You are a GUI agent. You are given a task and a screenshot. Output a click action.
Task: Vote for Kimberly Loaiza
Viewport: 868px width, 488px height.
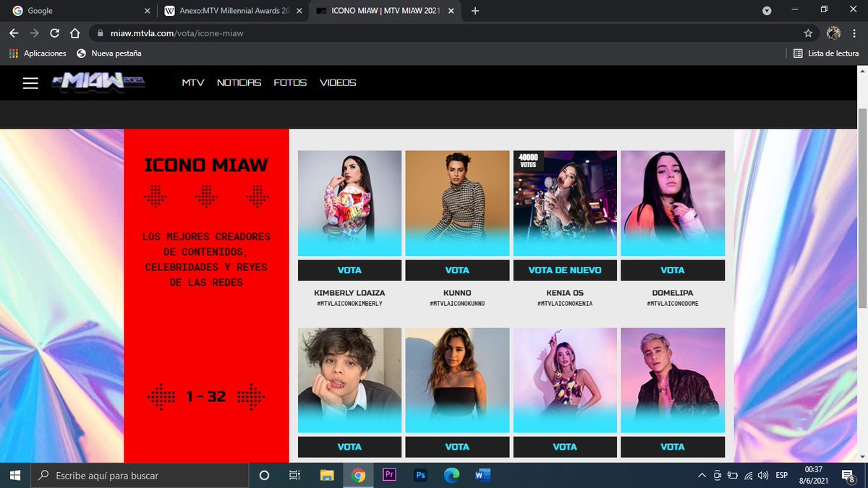(349, 270)
